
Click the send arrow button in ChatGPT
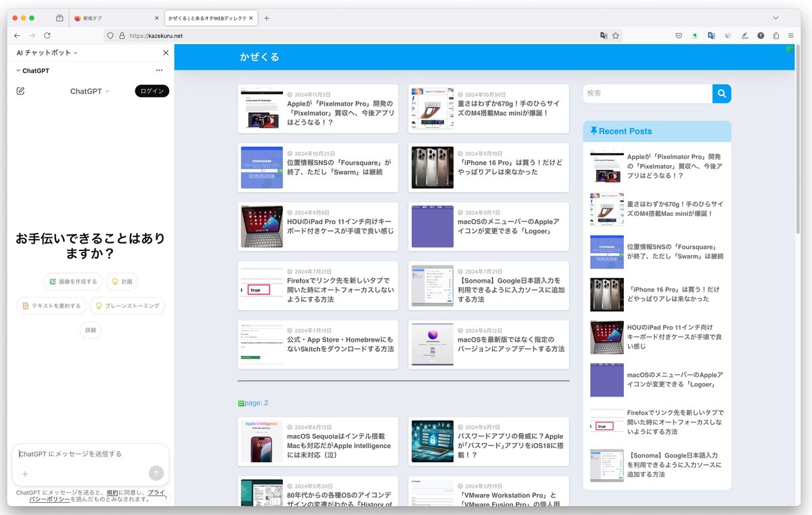point(156,473)
